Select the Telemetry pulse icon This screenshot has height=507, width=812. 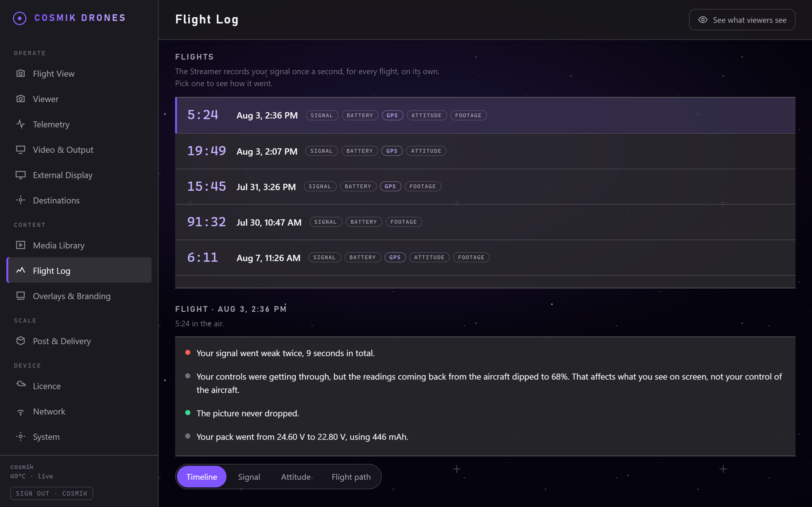(x=21, y=124)
